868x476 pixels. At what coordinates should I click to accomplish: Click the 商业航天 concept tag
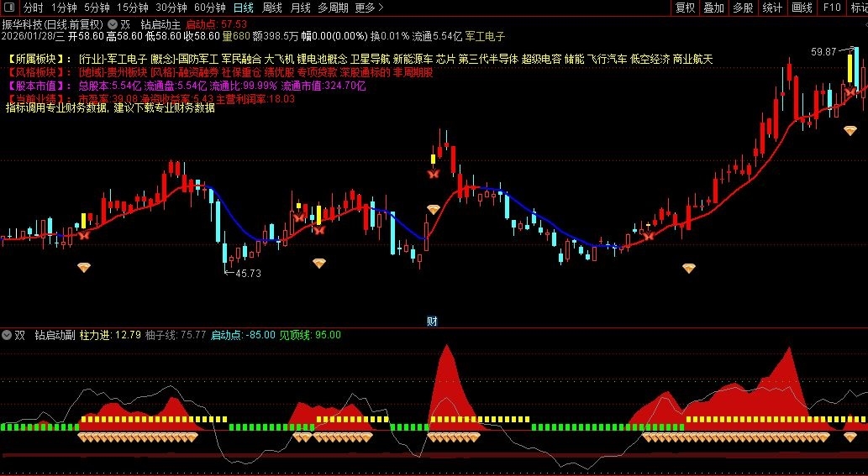click(693, 59)
